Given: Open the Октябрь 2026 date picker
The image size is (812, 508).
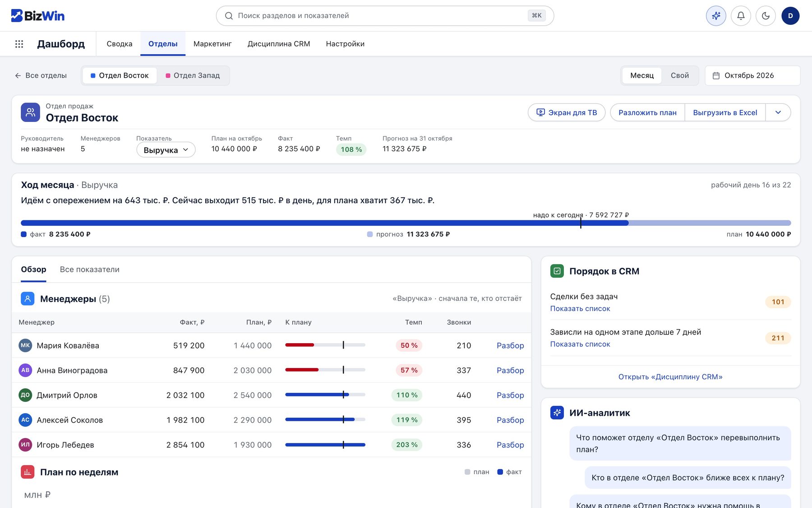Looking at the screenshot, I should coord(752,75).
